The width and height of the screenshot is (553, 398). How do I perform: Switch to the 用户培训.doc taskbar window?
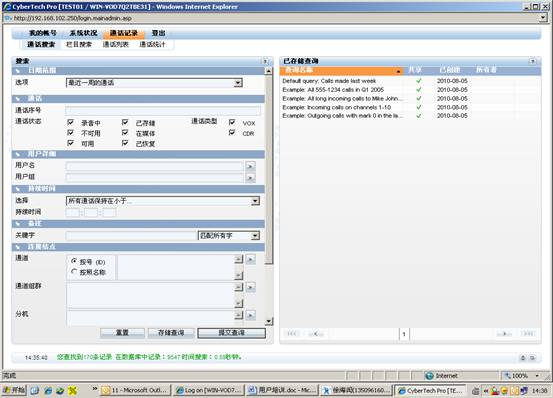click(282, 390)
